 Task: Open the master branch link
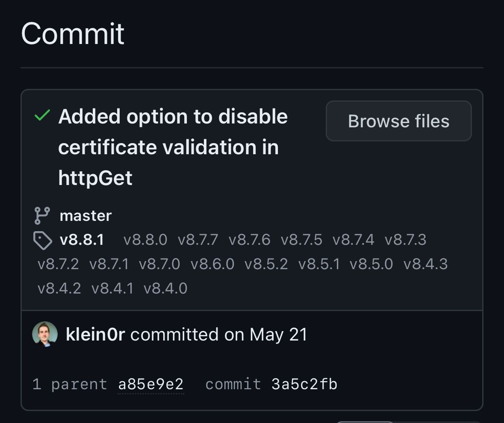coord(85,216)
